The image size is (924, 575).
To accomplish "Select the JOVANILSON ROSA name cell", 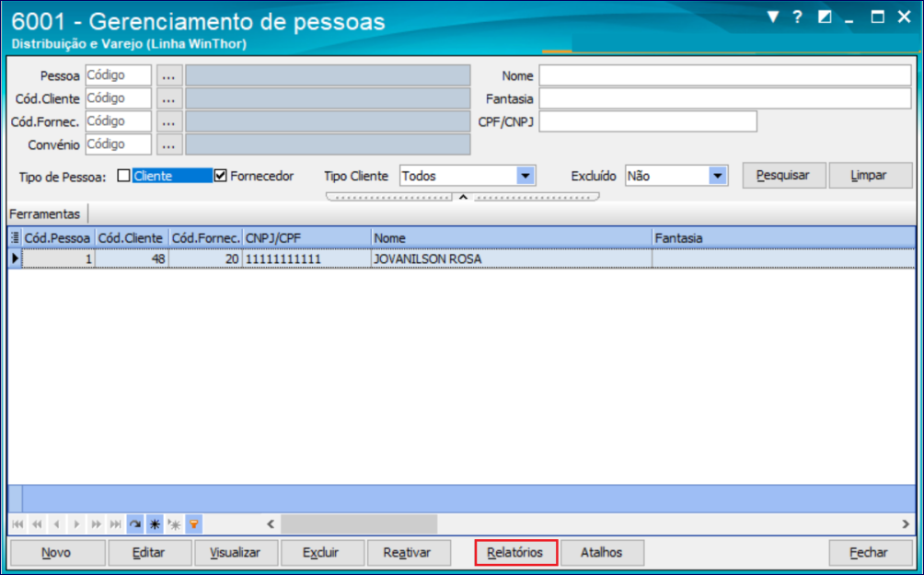I will click(512, 258).
